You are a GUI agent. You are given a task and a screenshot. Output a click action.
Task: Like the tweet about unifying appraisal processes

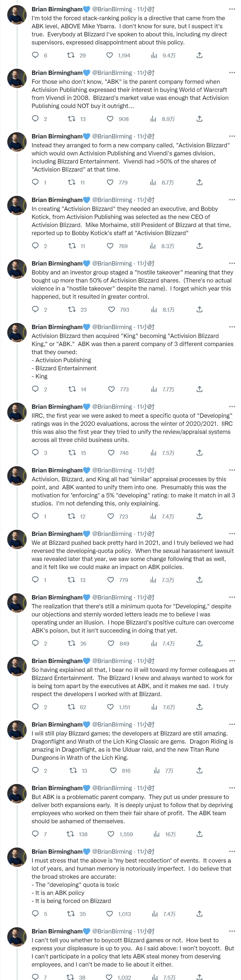pyautogui.click(x=111, y=516)
